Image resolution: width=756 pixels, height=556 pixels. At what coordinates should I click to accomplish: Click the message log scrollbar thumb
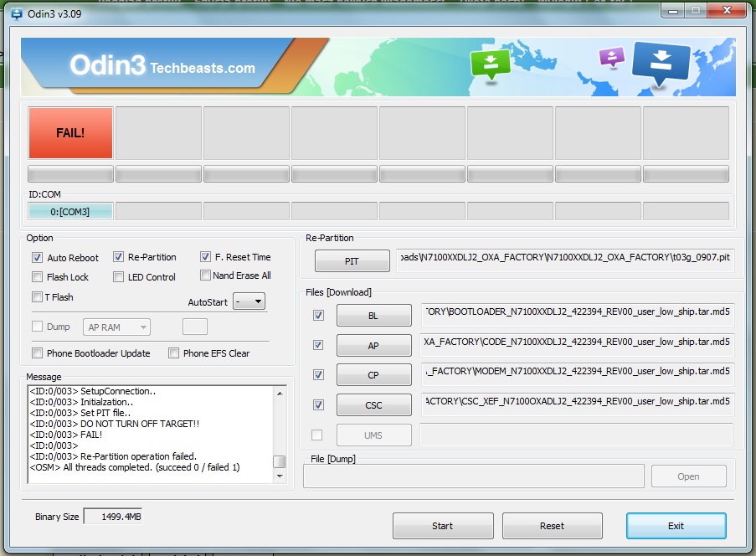[279, 461]
